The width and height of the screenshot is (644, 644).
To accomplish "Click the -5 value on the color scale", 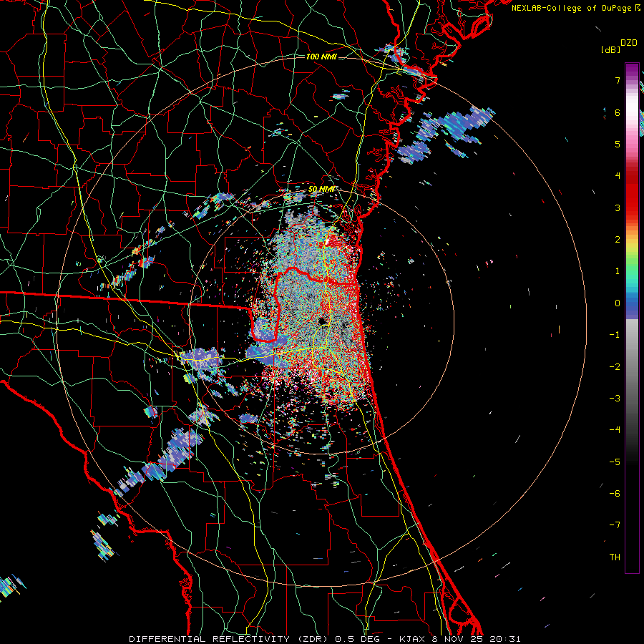I will pyautogui.click(x=615, y=462).
